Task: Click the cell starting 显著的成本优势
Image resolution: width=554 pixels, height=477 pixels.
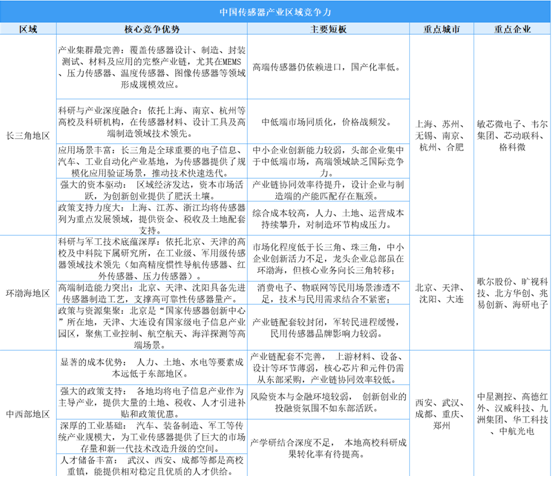Action: (152, 368)
